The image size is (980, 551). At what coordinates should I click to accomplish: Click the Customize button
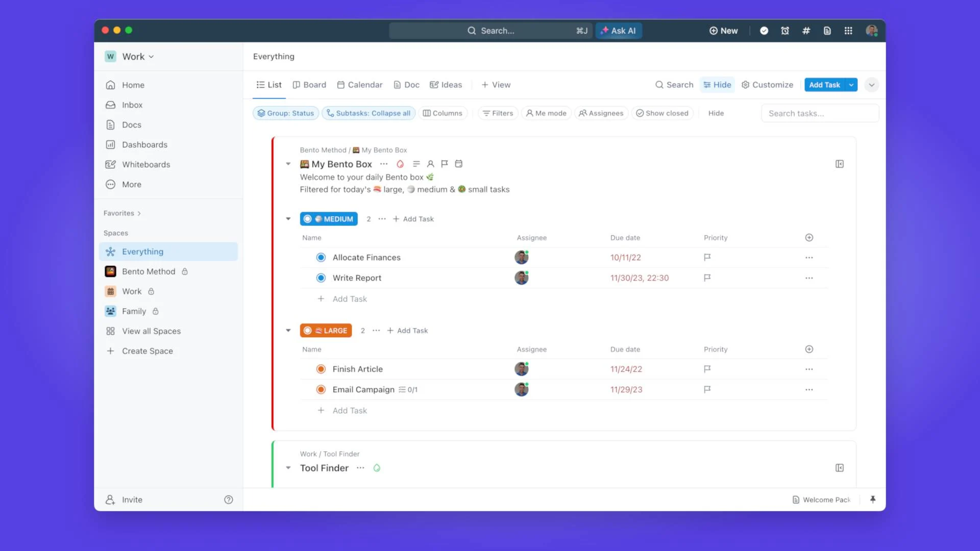(x=767, y=85)
